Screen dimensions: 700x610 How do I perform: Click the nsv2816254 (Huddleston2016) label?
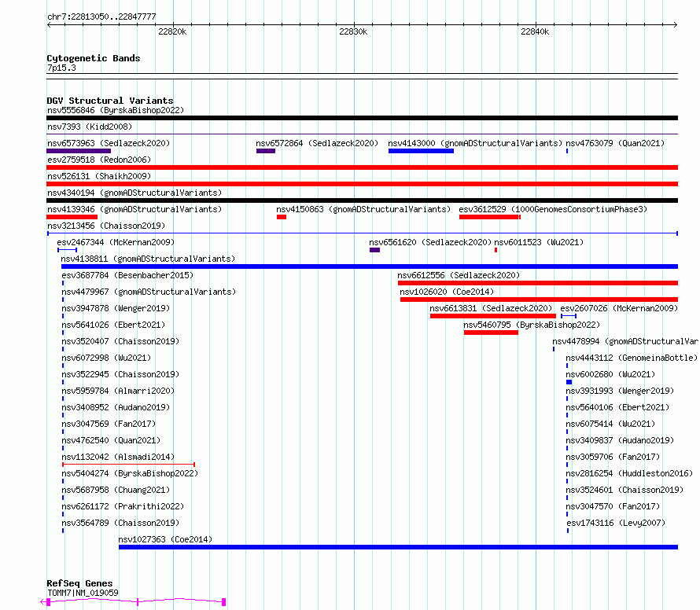629,473
